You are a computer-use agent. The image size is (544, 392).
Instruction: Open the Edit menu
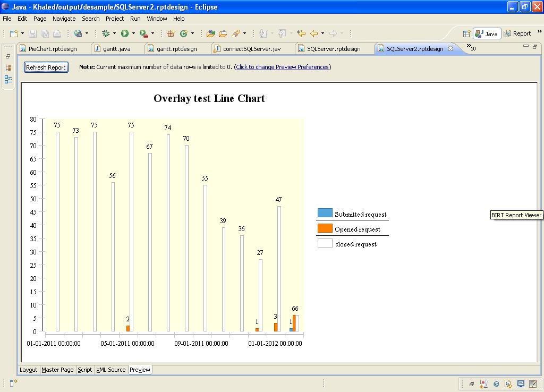[22, 19]
